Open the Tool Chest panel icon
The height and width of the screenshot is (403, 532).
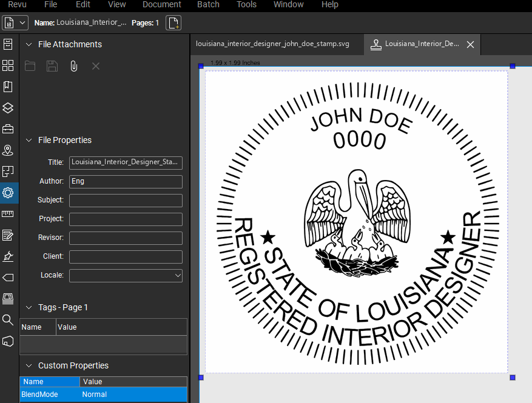click(x=8, y=129)
